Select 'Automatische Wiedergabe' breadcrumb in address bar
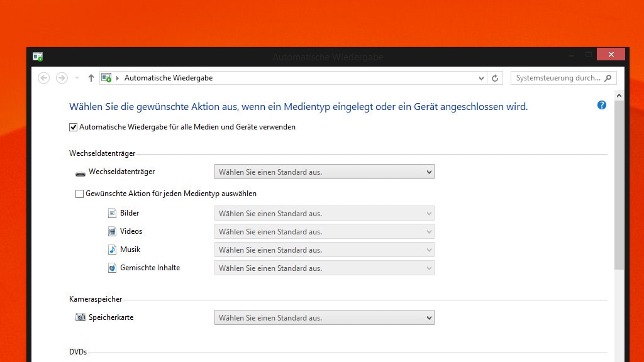Screen dimensions: 644x362 coord(169,78)
